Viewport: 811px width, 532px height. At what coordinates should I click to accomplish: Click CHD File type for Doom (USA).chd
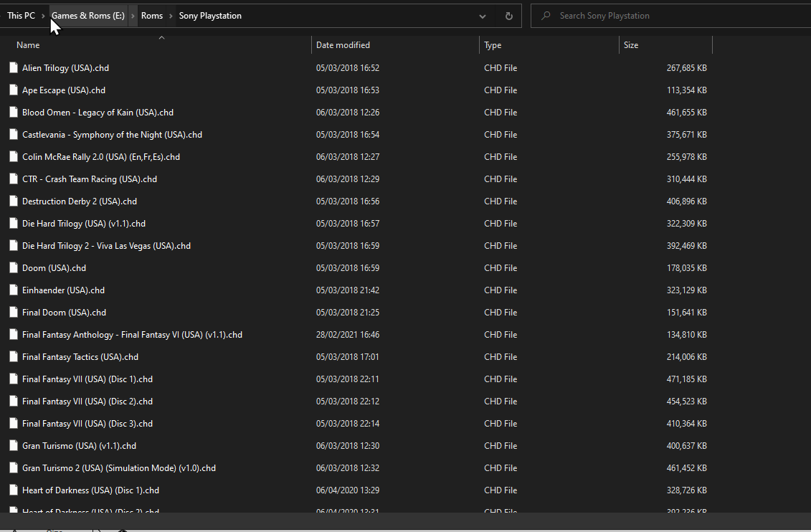pyautogui.click(x=501, y=268)
